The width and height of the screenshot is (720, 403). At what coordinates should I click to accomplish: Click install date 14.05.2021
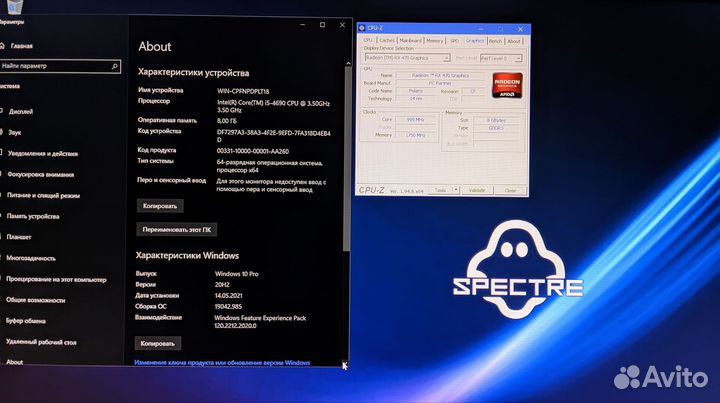point(228,296)
